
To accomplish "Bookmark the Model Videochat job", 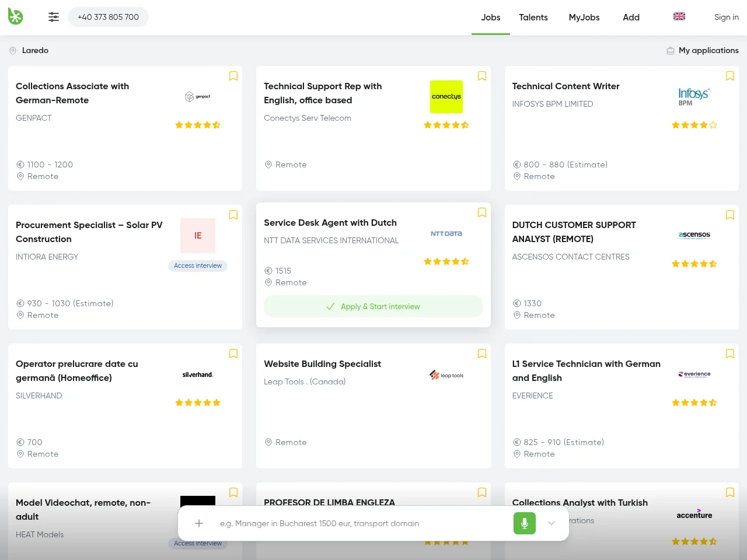I will (233, 492).
